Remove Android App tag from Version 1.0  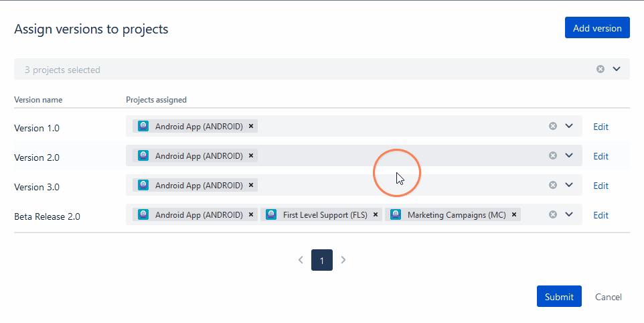tap(251, 126)
